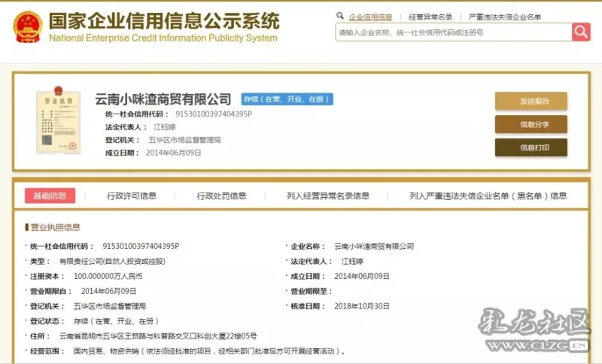Click the 经营范围 description text

[x=210, y=351]
